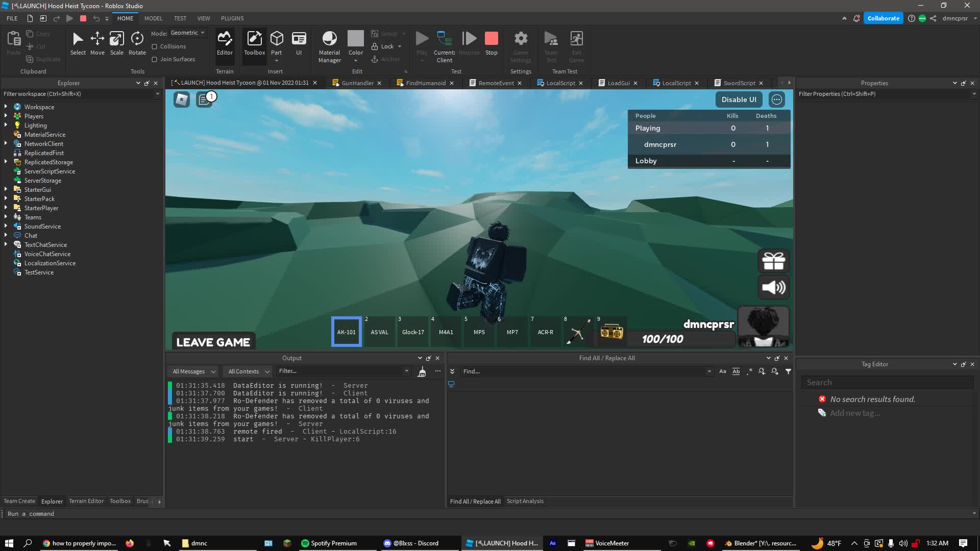The image size is (980, 551).
Task: Click the Color swatch in Edit group
Action: (x=355, y=39)
